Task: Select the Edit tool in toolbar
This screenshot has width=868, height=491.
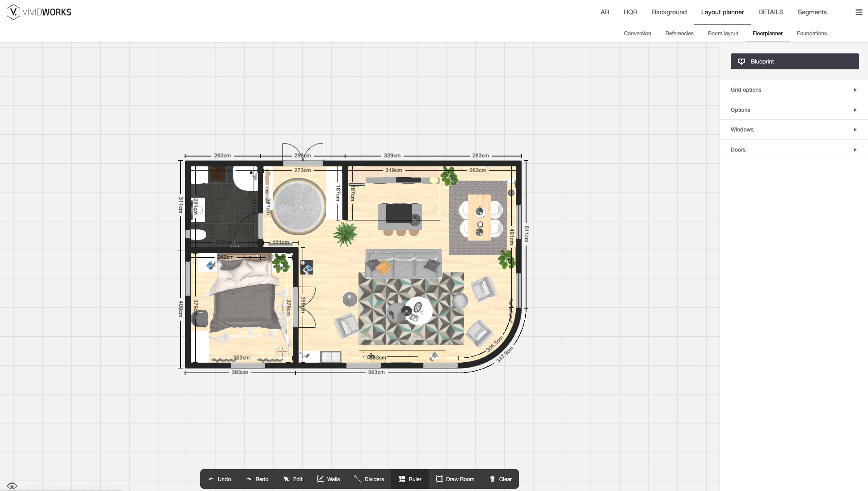Action: (x=293, y=478)
